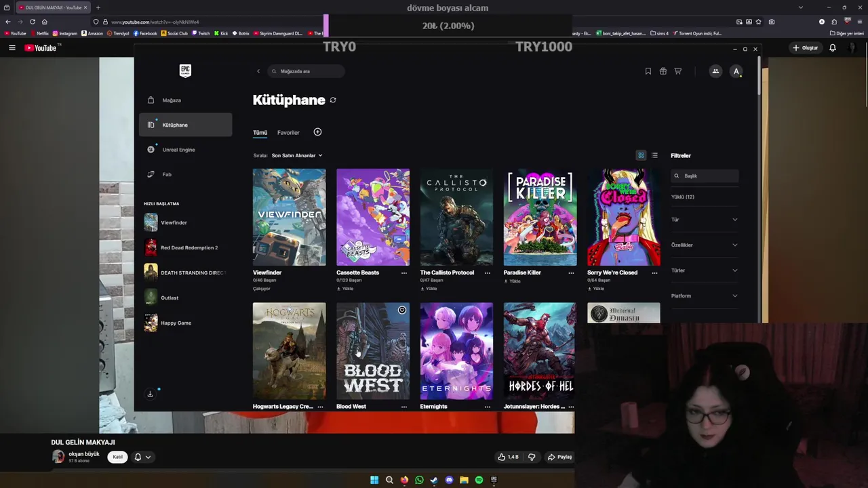Open the Eternights game cover

[456, 351]
